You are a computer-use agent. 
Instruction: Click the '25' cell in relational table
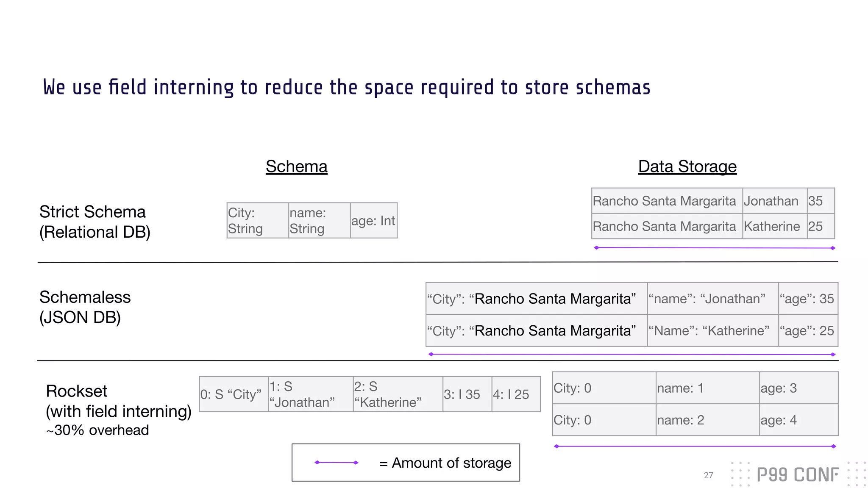click(x=821, y=226)
